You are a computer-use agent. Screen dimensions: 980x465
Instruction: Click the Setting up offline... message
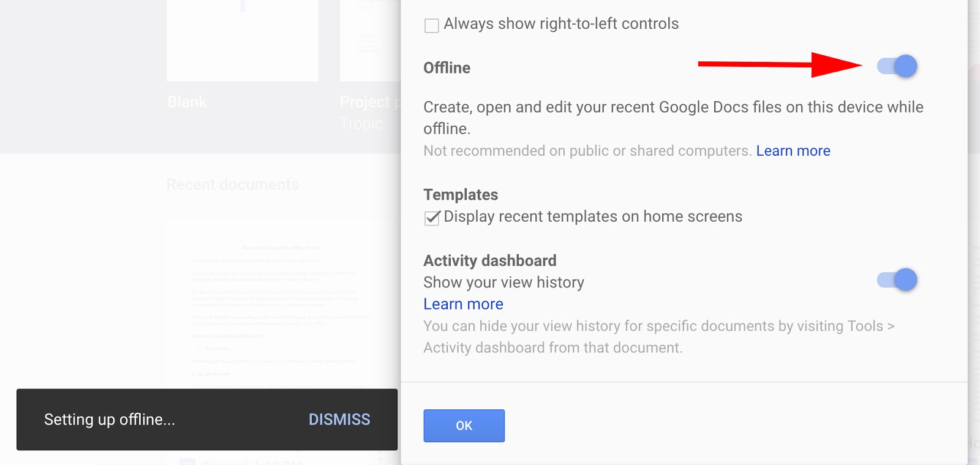[110, 420]
